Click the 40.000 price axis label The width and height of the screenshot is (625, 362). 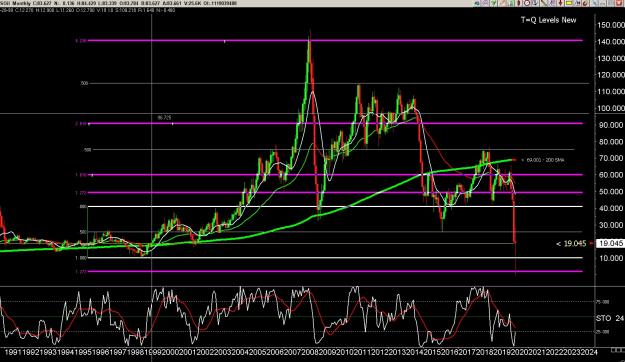tap(612, 208)
